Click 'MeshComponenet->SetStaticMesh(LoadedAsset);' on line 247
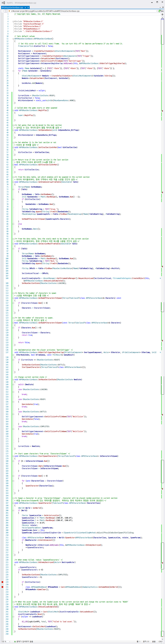Image resolution: width=165 pixels, height=644 pixels. tap(38, 626)
